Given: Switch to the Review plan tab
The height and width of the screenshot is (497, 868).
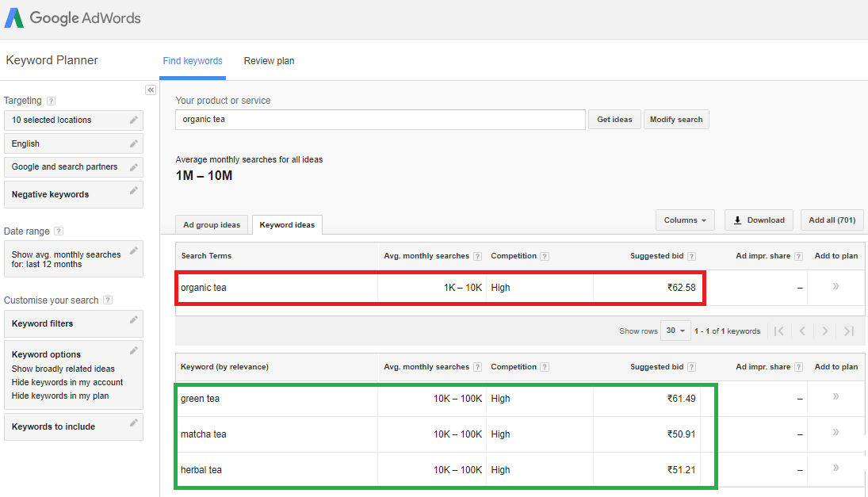Looking at the screenshot, I should (269, 60).
